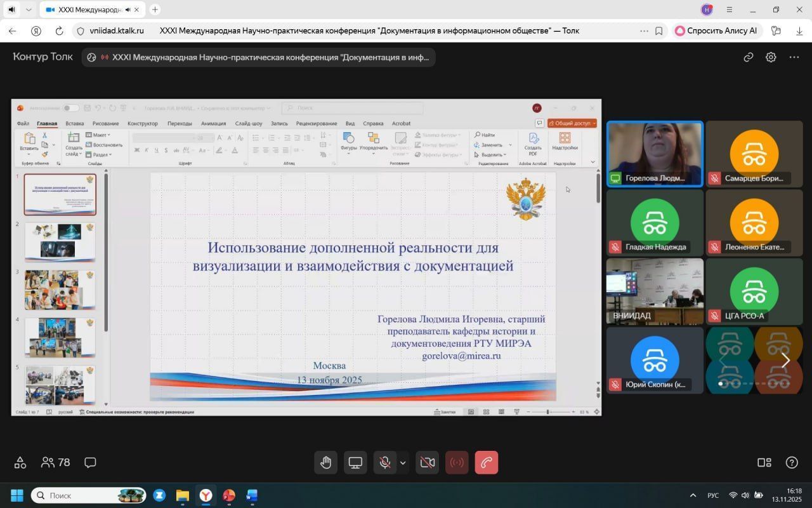This screenshot has height=508, width=812.
Task: Go to next page of participant tiles
Action: (785, 361)
